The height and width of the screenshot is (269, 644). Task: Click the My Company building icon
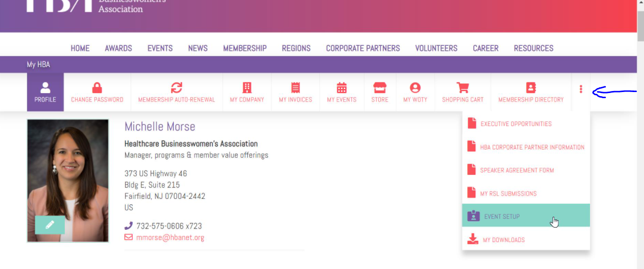click(247, 87)
